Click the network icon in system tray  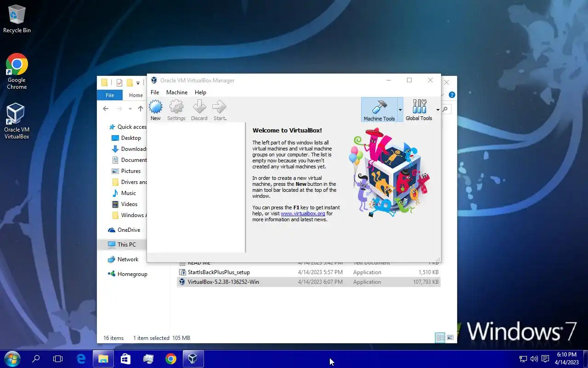[x=523, y=359]
